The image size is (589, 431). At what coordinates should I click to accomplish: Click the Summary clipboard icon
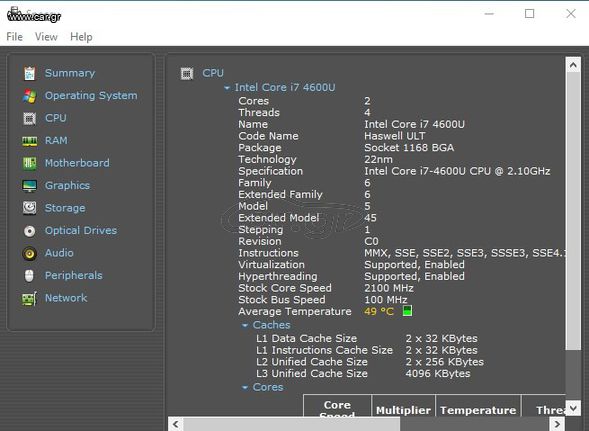[29, 73]
